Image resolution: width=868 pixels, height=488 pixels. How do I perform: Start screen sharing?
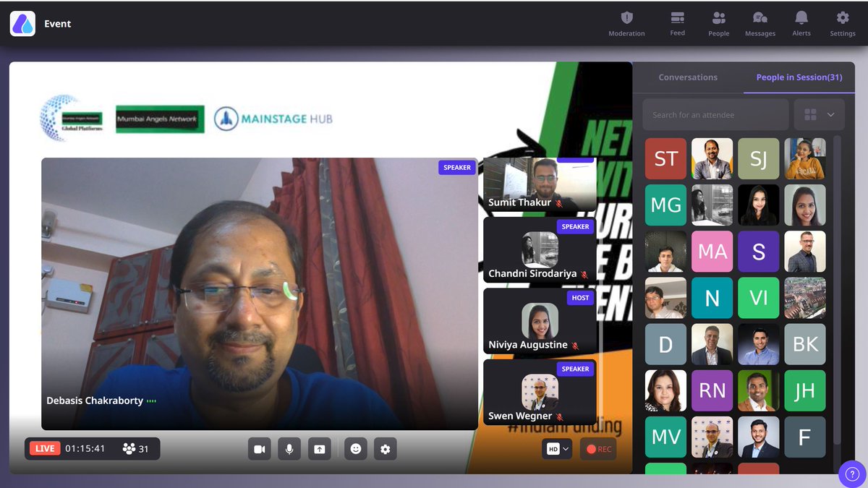319,449
